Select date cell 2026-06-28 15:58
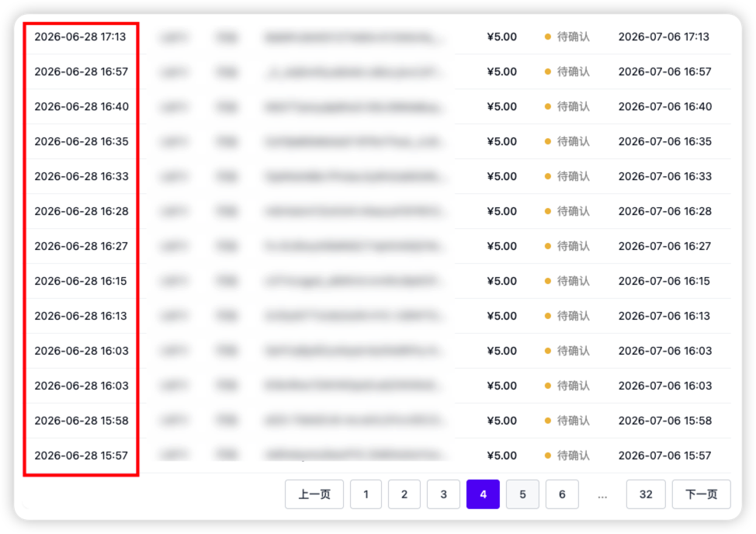Image resolution: width=756 pixels, height=534 pixels. pos(81,421)
